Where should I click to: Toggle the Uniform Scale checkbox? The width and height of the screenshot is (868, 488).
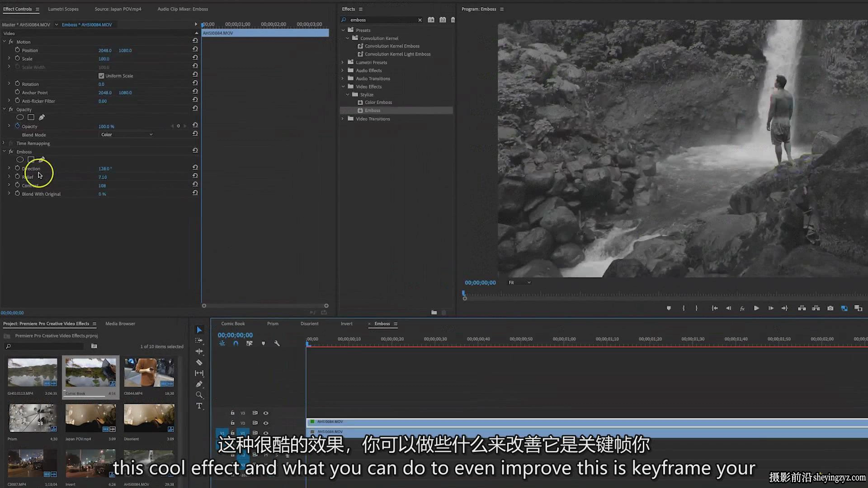click(x=101, y=76)
